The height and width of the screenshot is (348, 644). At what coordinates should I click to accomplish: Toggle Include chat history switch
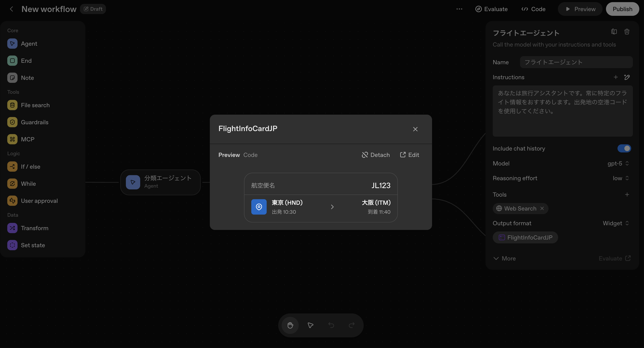point(624,148)
